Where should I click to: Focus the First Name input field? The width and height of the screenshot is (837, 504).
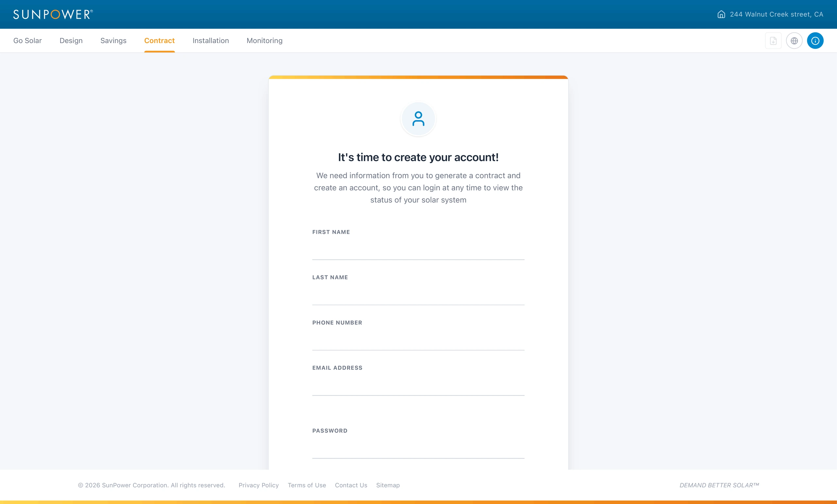point(418,250)
